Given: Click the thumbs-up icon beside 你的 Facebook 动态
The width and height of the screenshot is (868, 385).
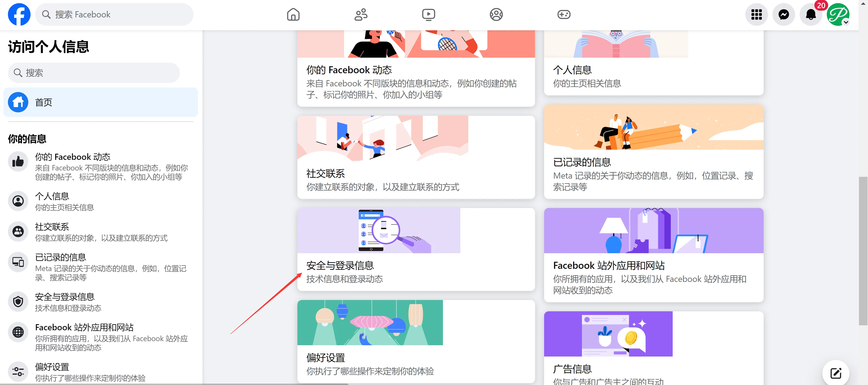Looking at the screenshot, I should click(x=18, y=162).
